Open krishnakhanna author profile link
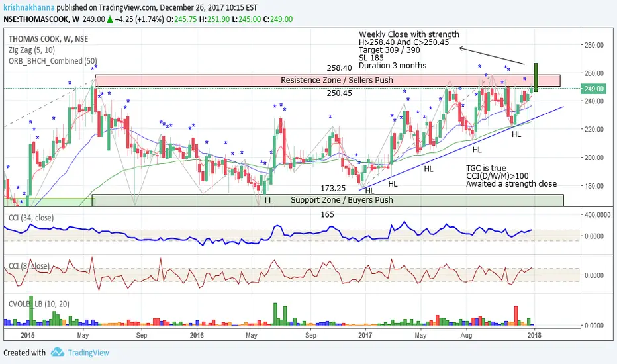This screenshot has height=364, width=617. pyautogui.click(x=29, y=7)
